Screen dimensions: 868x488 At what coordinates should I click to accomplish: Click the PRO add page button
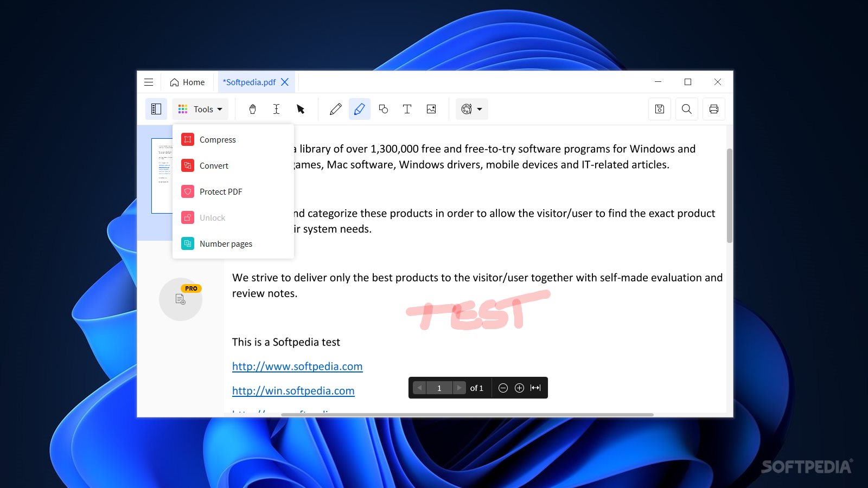(181, 299)
